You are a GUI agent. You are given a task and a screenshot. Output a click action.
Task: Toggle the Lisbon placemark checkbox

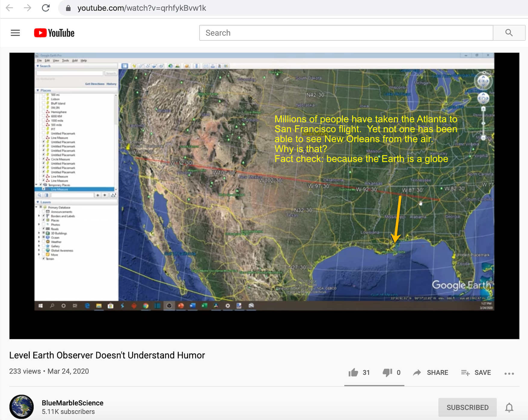point(44,99)
